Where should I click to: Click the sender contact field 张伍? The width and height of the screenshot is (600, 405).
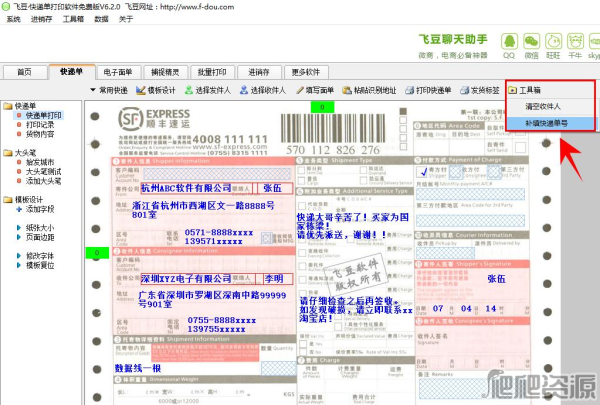[272, 188]
